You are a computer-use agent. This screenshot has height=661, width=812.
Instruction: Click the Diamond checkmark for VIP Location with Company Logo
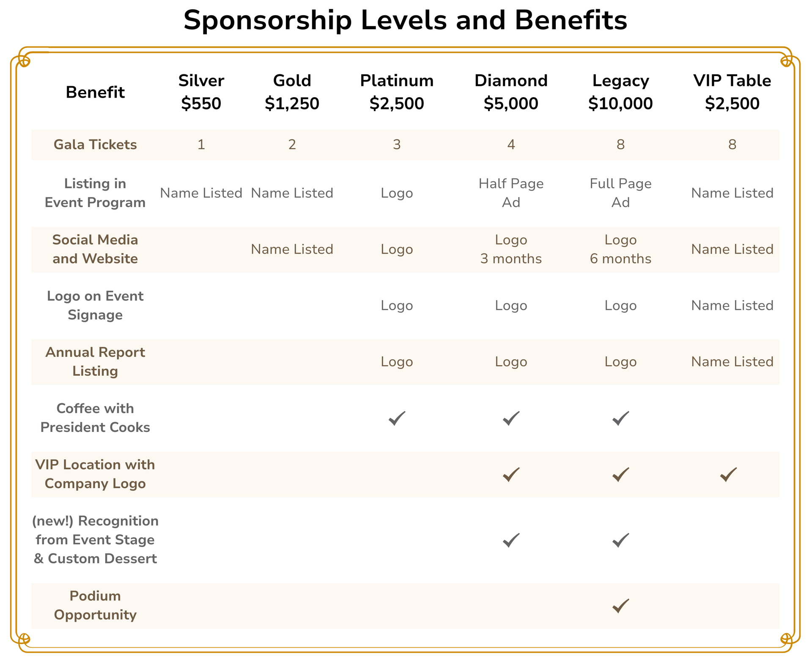[511, 475]
